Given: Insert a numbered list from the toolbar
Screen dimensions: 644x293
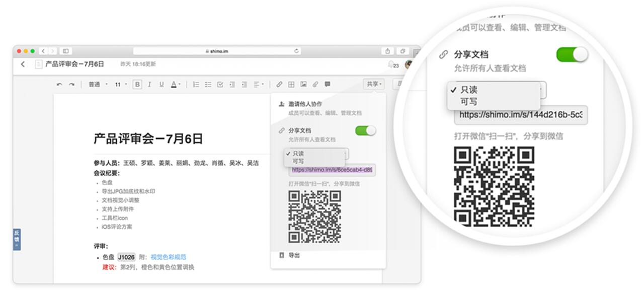Looking at the screenshot, I should [196, 85].
